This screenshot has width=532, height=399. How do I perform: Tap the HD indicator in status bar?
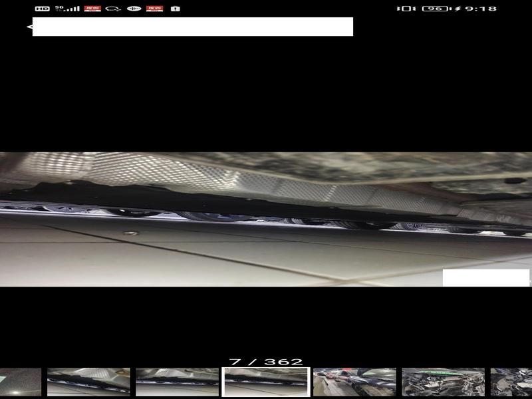coord(42,9)
